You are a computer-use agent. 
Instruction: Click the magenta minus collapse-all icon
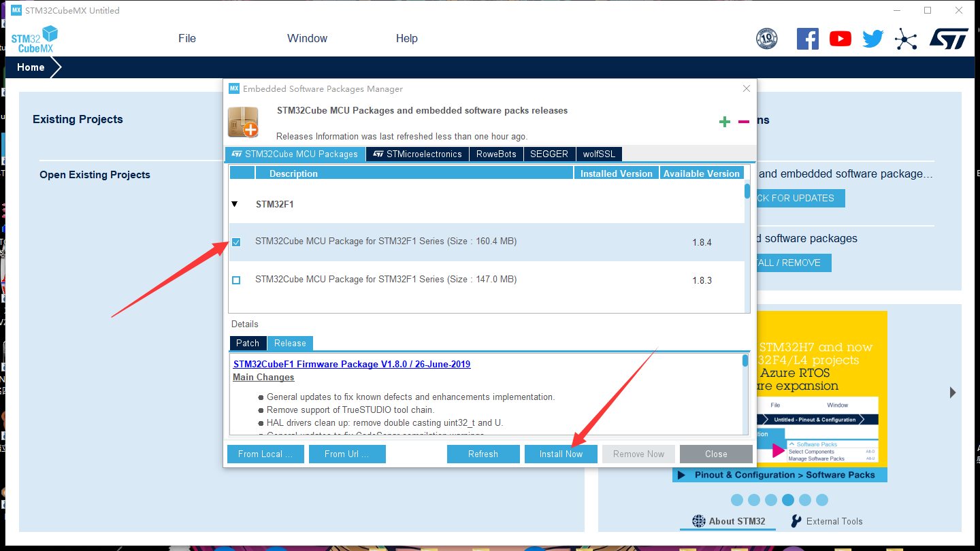point(744,122)
